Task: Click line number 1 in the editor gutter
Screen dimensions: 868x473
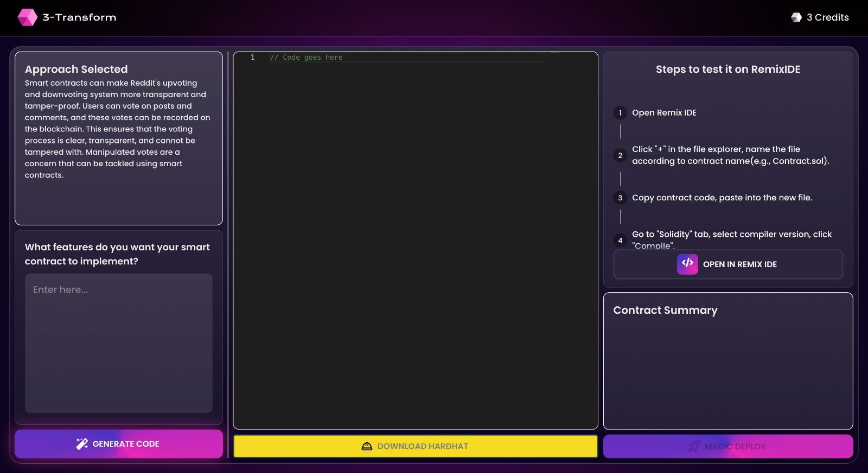Action: pyautogui.click(x=252, y=58)
